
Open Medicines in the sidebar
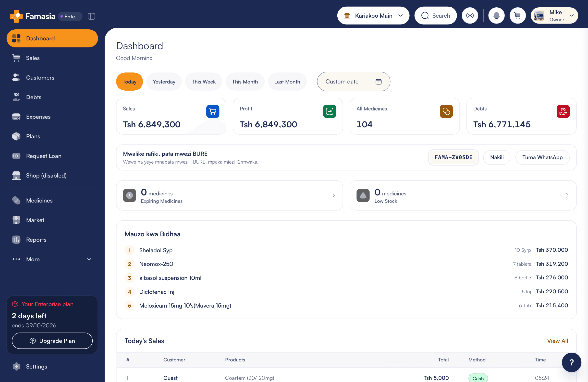(52, 201)
